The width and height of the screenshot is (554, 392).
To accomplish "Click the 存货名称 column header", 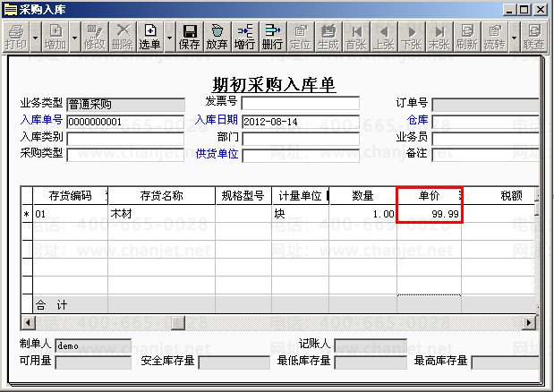I will point(161,196).
